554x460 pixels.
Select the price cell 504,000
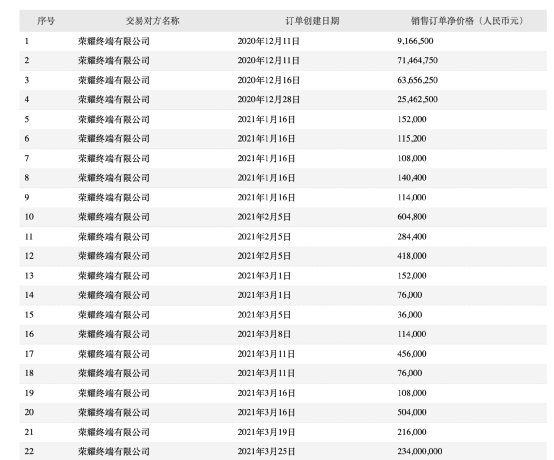tap(412, 412)
